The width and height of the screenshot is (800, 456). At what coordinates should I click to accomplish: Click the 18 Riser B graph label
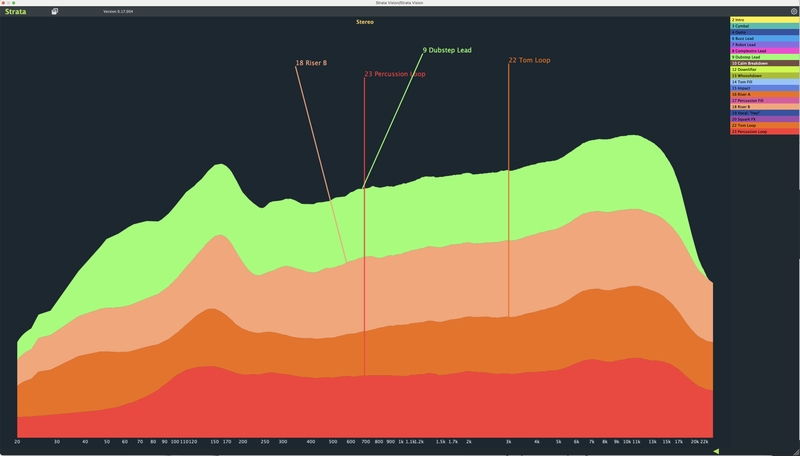click(311, 63)
